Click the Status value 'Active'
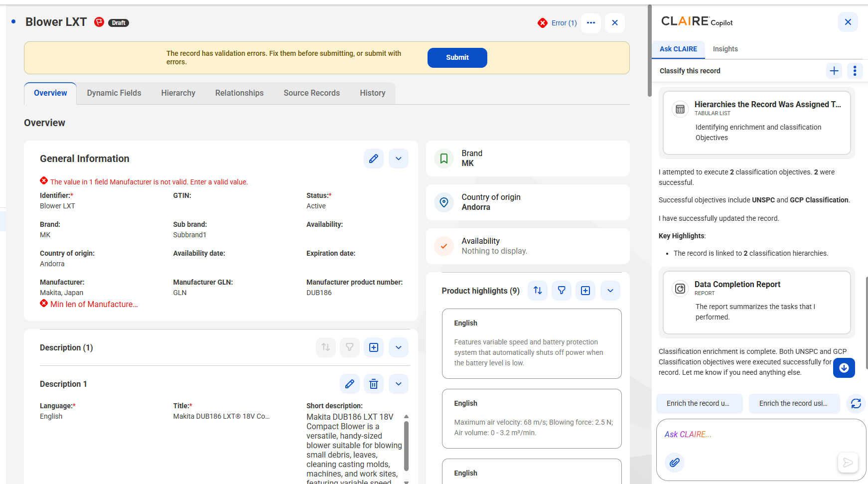This screenshot has height=484, width=868. [x=316, y=206]
